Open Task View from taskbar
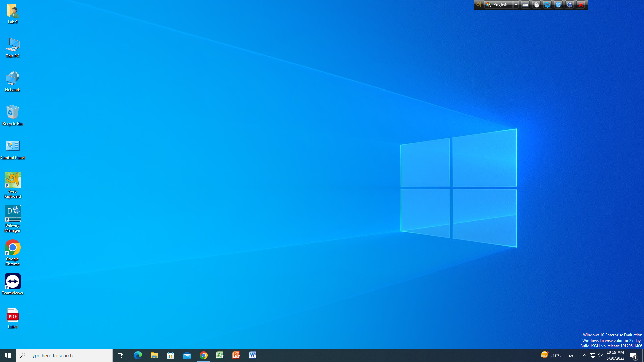The width and height of the screenshot is (644, 362). (x=121, y=355)
